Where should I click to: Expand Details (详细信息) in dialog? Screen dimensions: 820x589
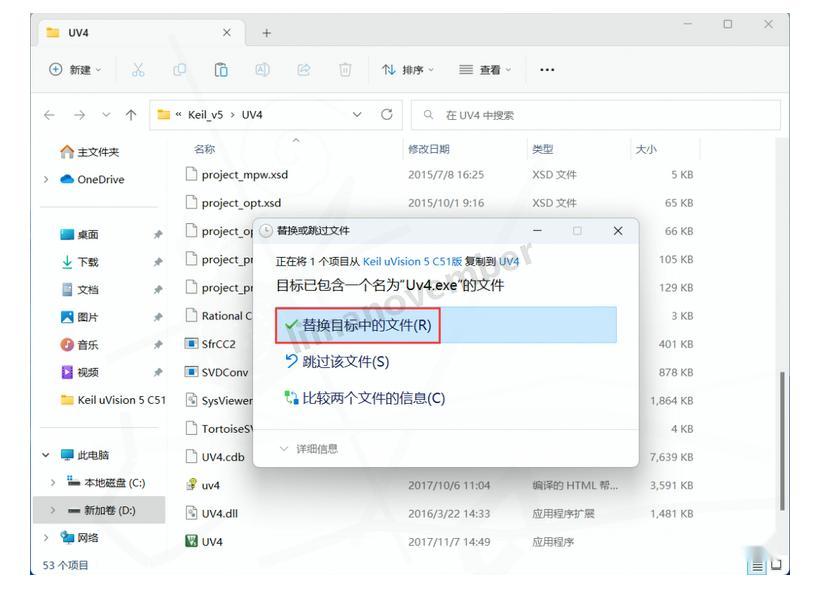[x=309, y=448]
